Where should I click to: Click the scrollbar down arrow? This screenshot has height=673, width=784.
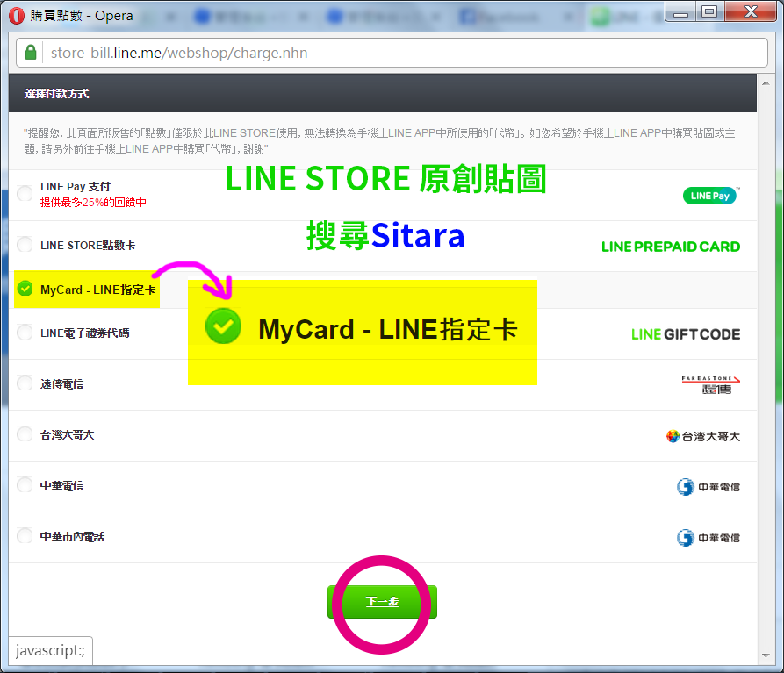(x=766, y=655)
